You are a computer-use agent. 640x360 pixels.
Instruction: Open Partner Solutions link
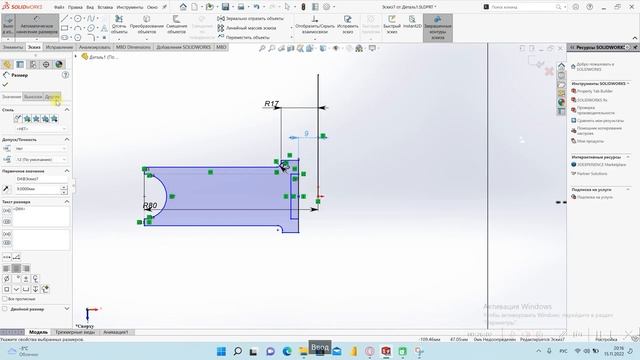click(x=592, y=173)
